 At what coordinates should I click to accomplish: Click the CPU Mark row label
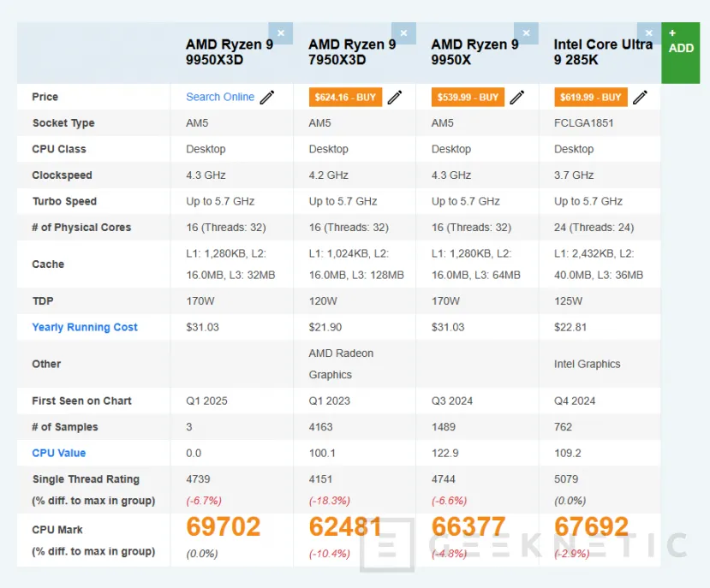(57, 530)
